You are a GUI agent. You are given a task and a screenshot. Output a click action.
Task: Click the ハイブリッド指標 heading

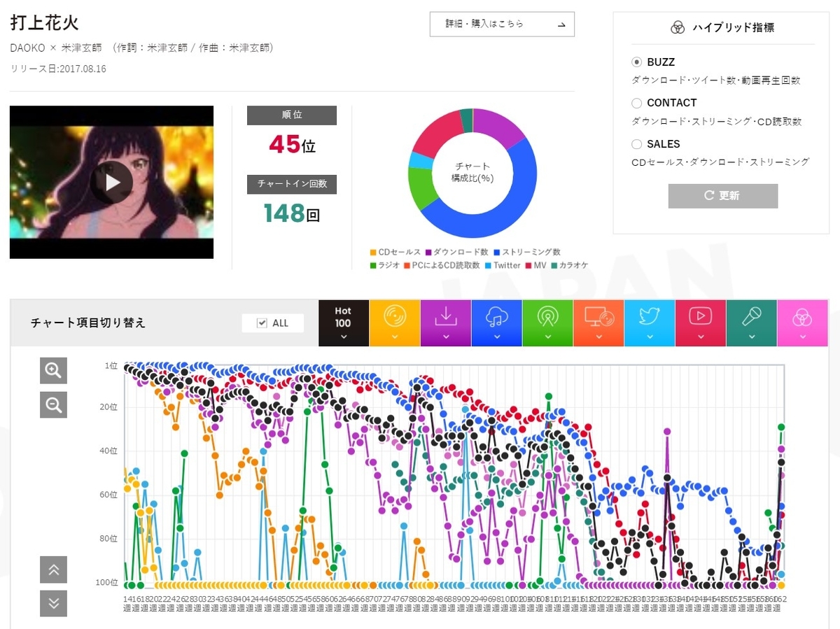coord(733,28)
